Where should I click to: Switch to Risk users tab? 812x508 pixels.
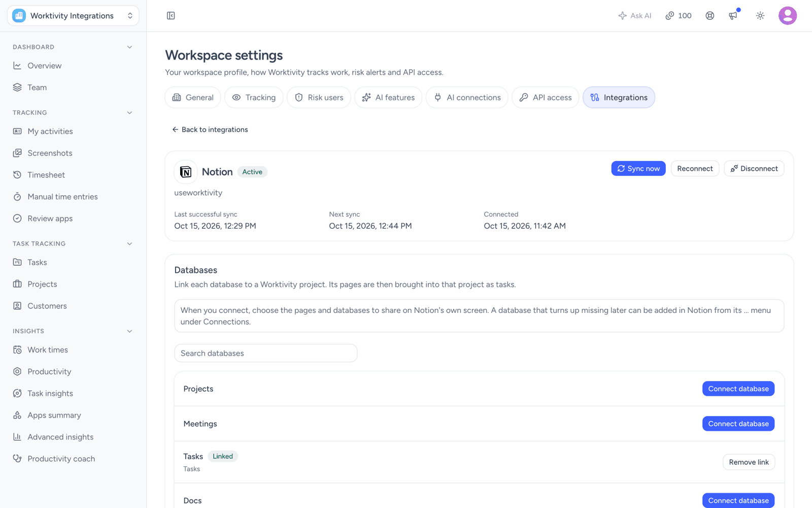[319, 98]
